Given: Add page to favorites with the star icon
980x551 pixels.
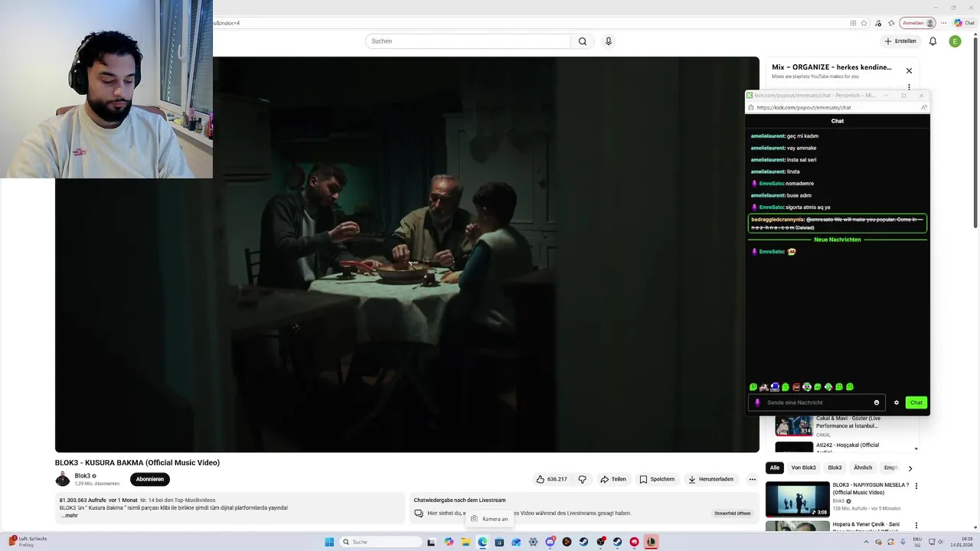Looking at the screenshot, I should 865,23.
